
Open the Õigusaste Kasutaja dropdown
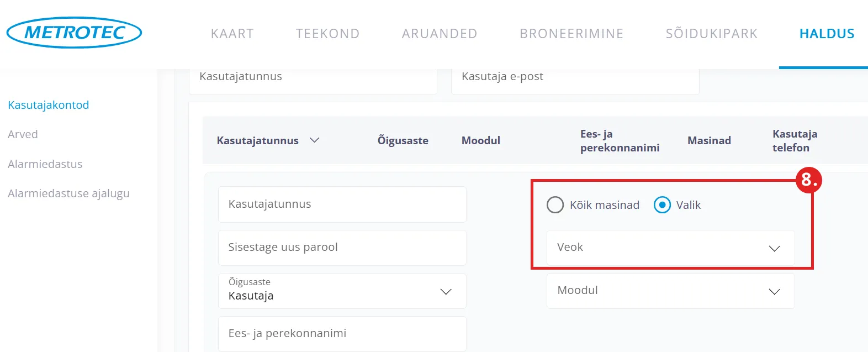point(342,291)
